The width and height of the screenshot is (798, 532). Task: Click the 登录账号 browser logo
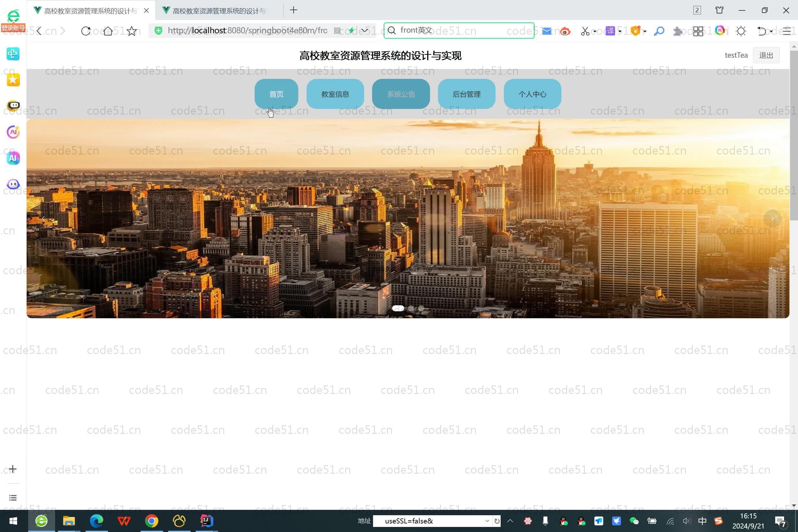click(13, 20)
